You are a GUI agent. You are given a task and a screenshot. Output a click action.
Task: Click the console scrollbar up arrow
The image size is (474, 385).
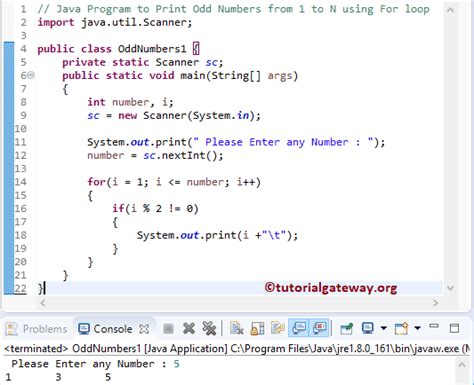pos(462,364)
